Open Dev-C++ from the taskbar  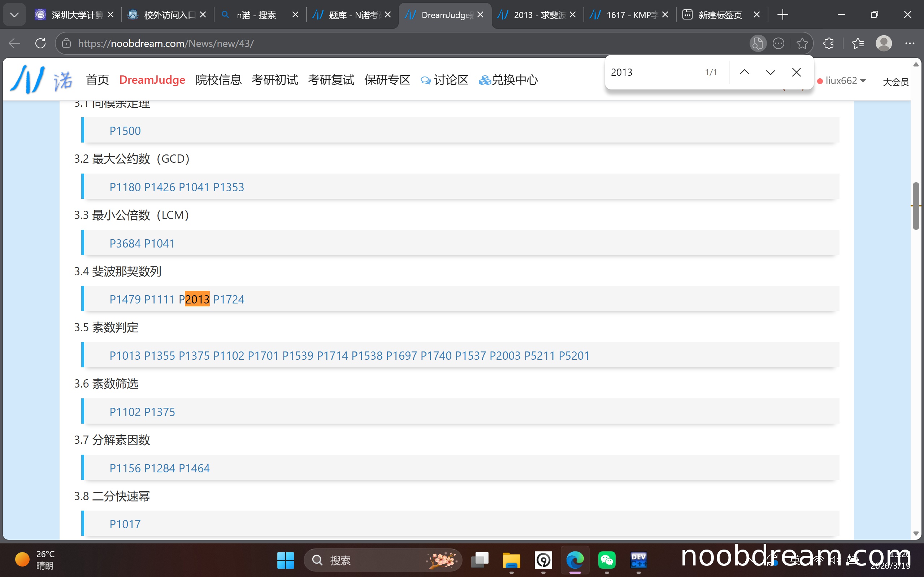point(638,560)
